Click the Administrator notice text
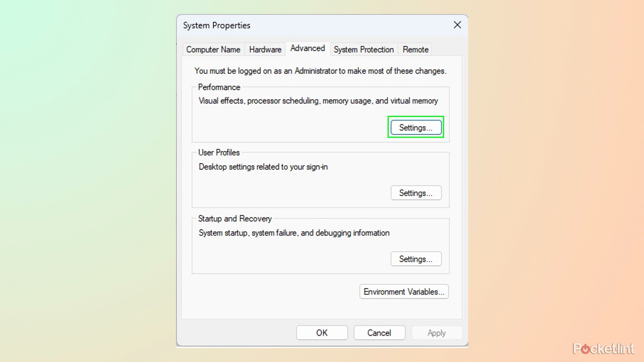 [320, 71]
